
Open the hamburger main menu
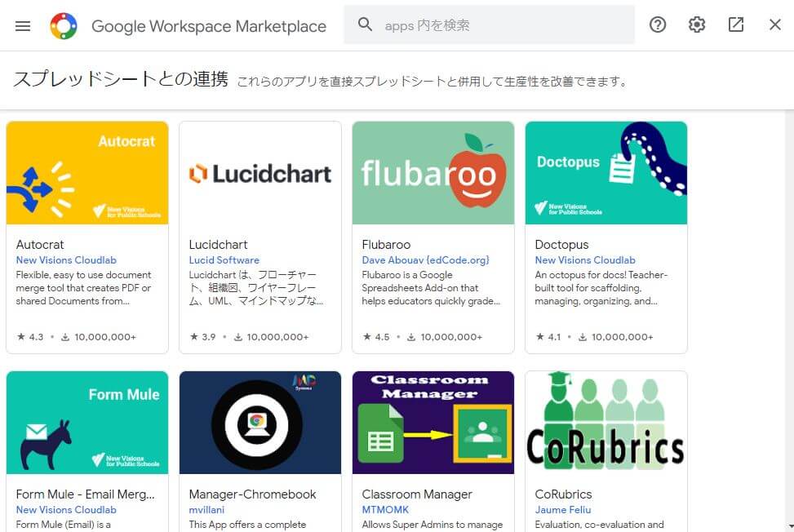click(x=23, y=25)
